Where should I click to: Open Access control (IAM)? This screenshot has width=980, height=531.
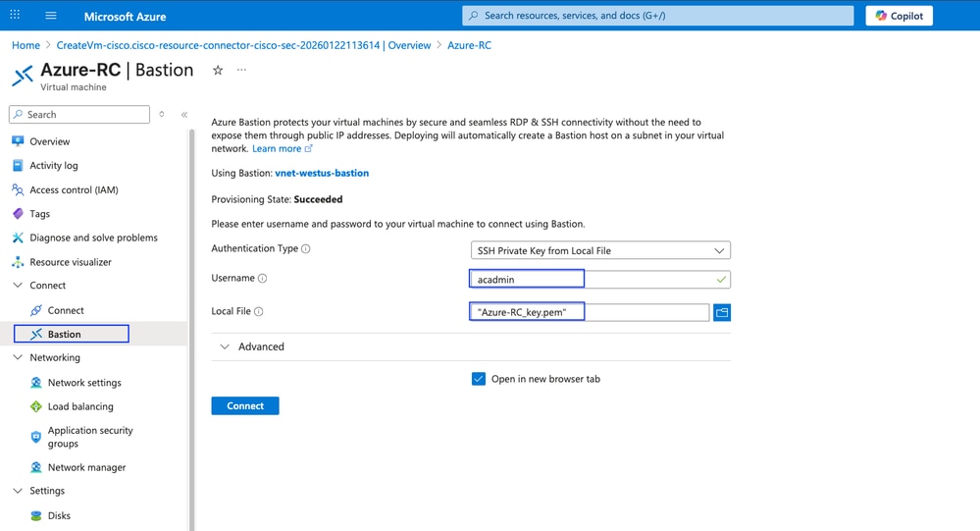pyautogui.click(x=74, y=189)
